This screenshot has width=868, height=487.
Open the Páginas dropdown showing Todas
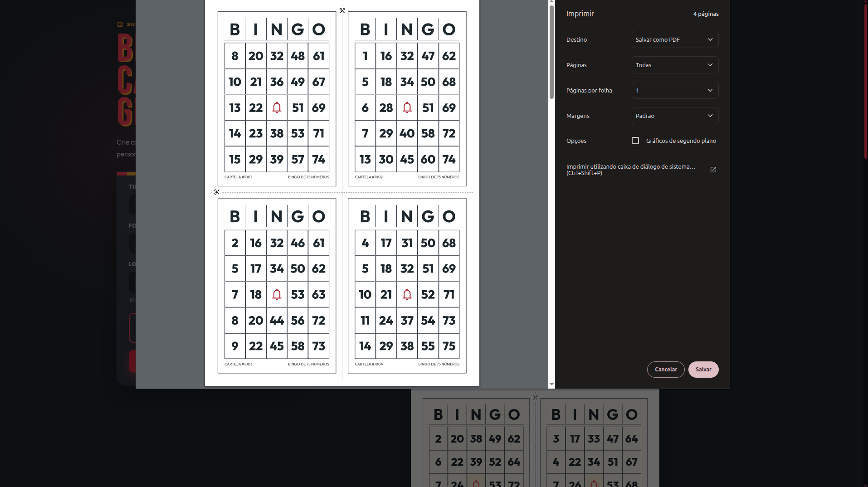675,65
